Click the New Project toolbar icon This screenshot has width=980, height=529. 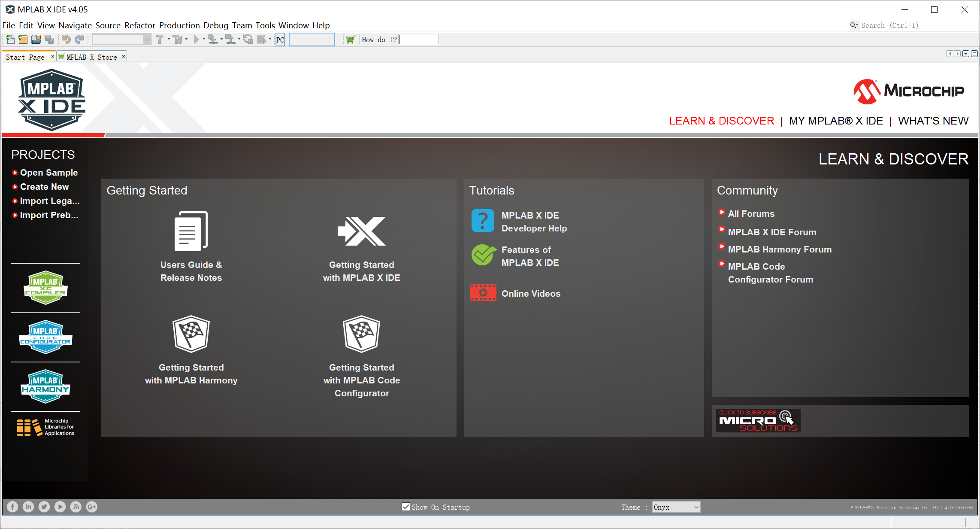coord(23,40)
